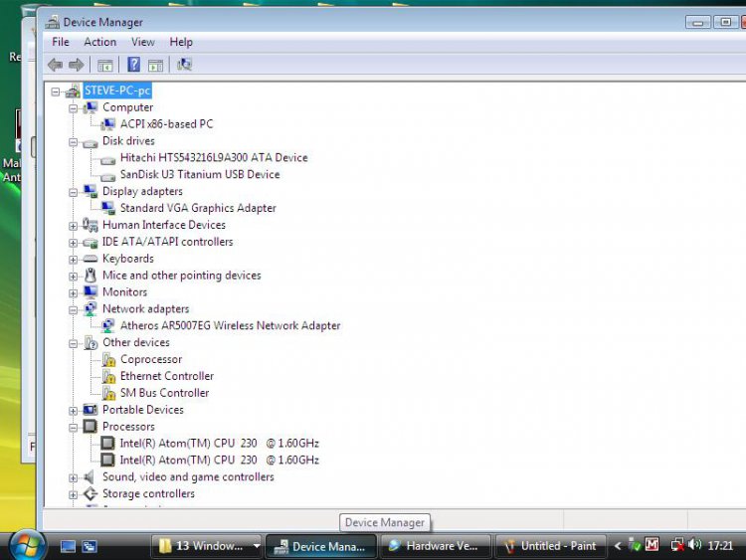Click the Standard VGA Graphics Adapter icon
Image resolution: width=746 pixels, height=560 pixels.
pyautogui.click(x=108, y=208)
